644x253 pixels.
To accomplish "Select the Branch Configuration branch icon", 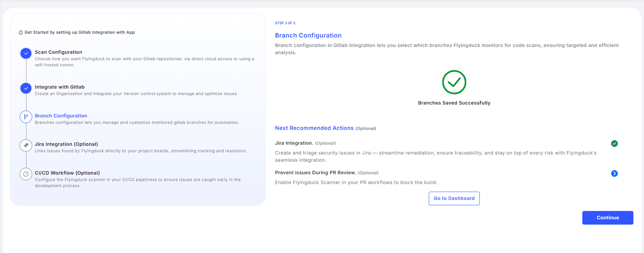I will [26, 117].
